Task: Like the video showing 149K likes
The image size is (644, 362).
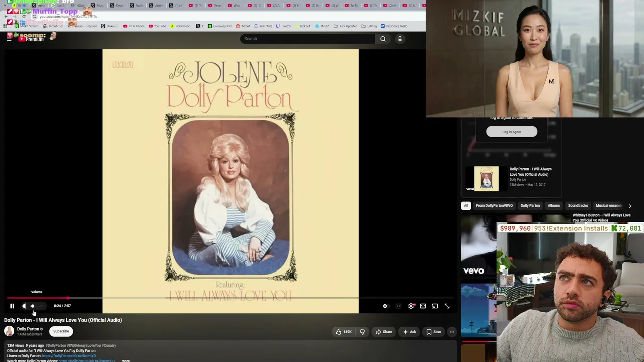Action: 344,332
